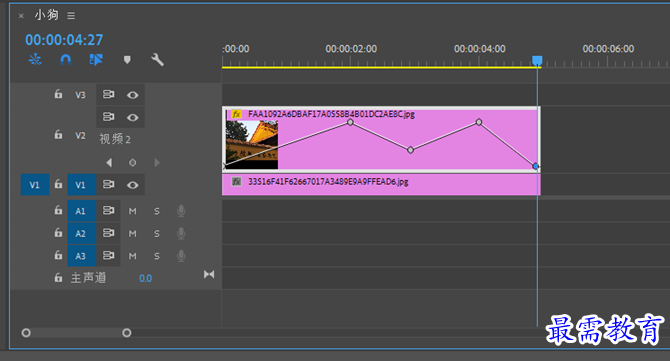The image size is (670, 361).
Task: Hide V2 track output eye
Action: click(x=132, y=117)
